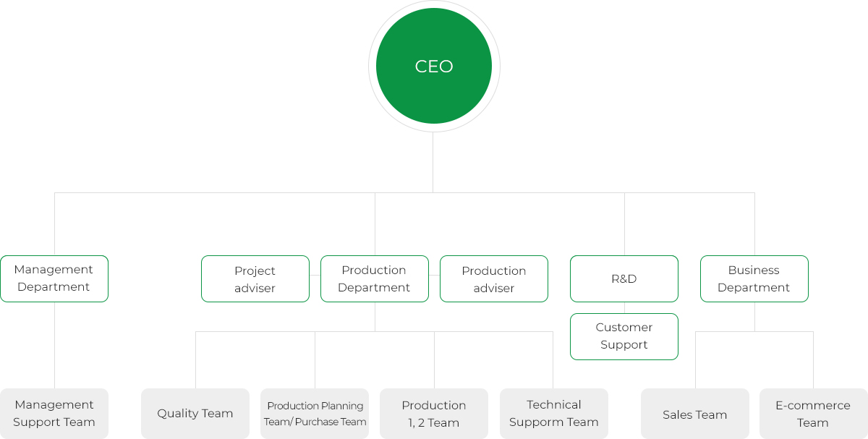Click the Project adviser box
Image resolution: width=868 pixels, height=439 pixels.
[255, 278]
